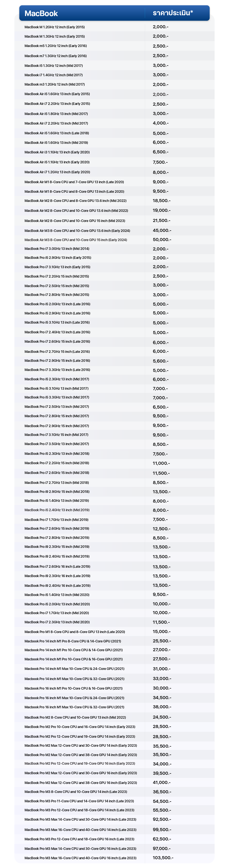
Task: Click the MacBook table header title
Action: click(x=41, y=14)
